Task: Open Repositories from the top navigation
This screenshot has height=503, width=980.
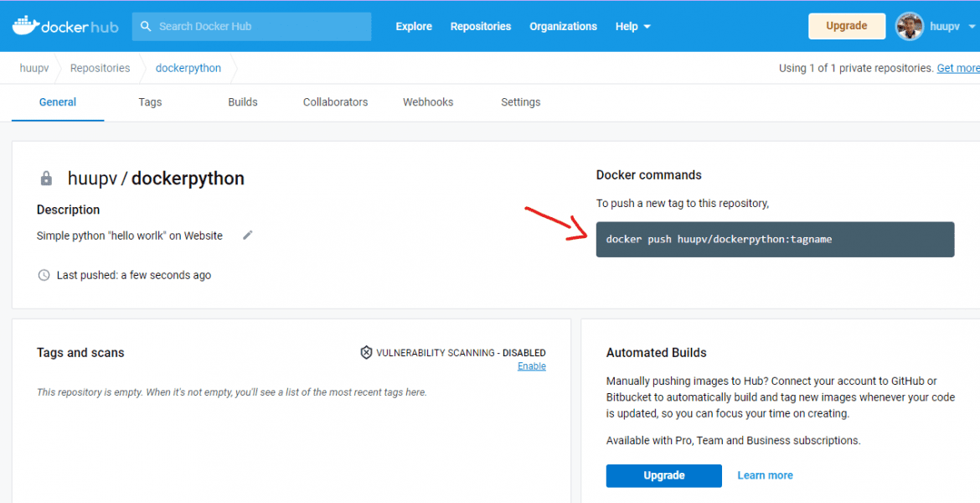Action: (480, 26)
